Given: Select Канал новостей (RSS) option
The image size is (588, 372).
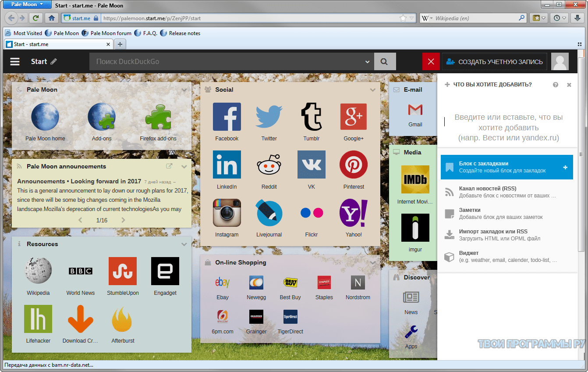Looking at the screenshot, I should (x=507, y=192).
